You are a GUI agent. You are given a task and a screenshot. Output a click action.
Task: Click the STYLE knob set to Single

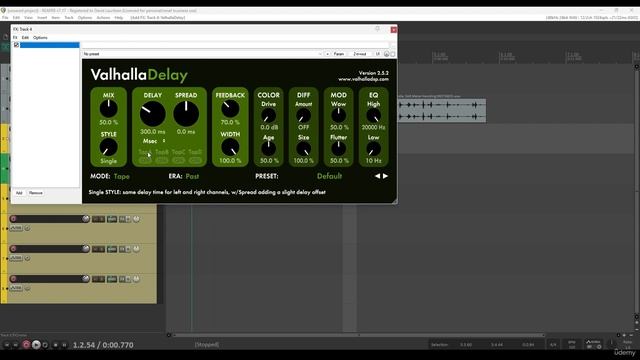109,147
